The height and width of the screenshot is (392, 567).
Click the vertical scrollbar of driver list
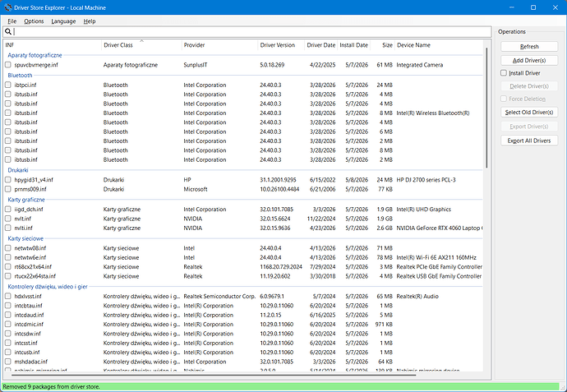coord(486,108)
